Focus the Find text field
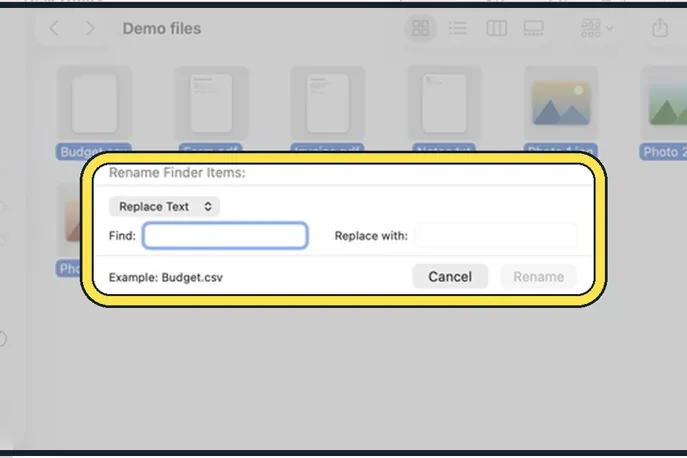 225,236
